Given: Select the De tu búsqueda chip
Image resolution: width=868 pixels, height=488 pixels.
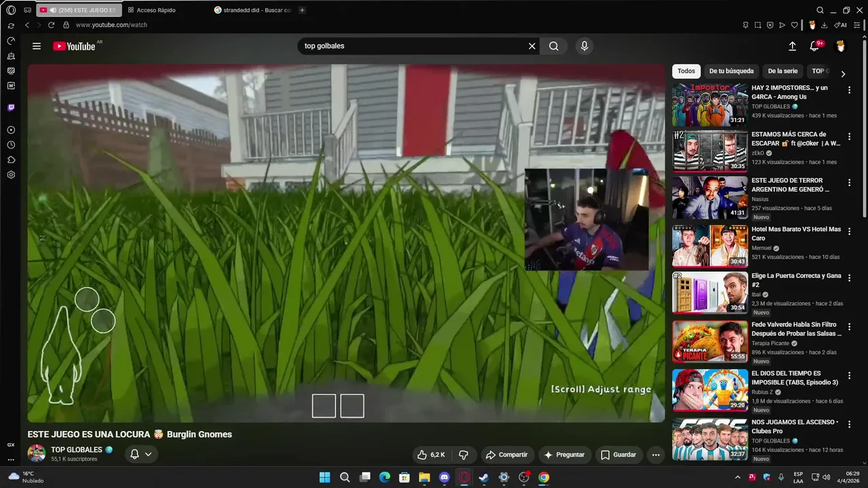Looking at the screenshot, I should [x=731, y=71].
